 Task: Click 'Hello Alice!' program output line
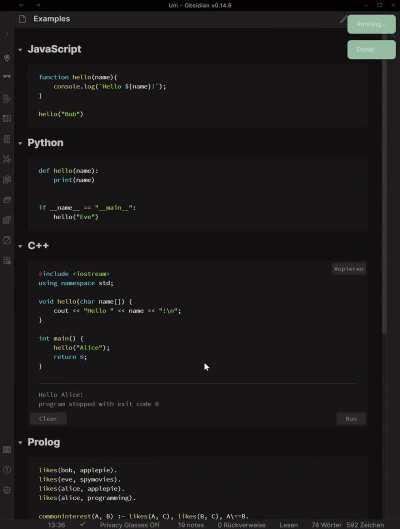tap(60, 395)
